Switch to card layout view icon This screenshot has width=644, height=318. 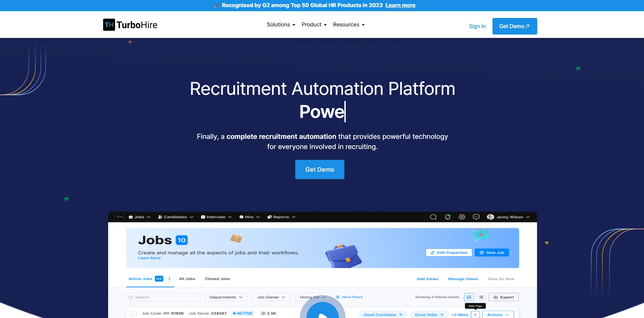(469, 297)
